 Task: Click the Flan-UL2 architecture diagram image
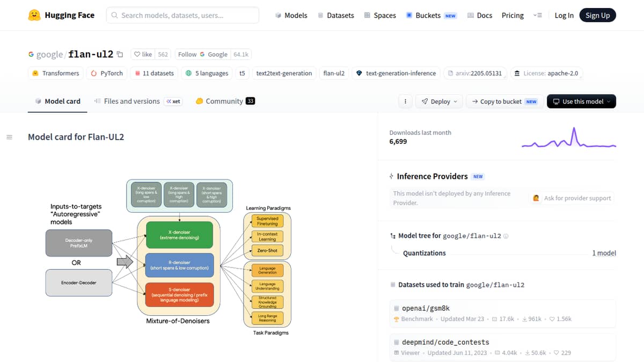pos(167,258)
